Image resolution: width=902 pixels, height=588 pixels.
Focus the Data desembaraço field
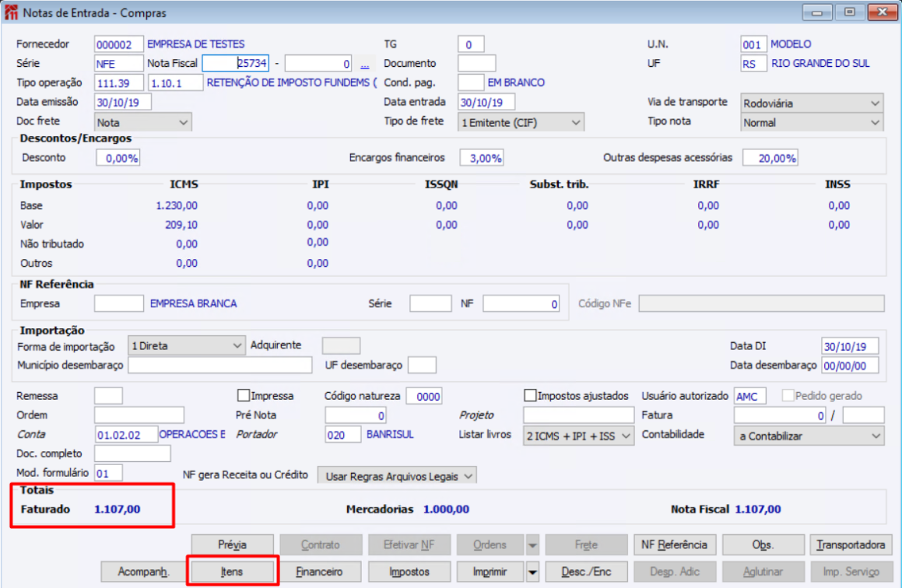tap(850, 365)
